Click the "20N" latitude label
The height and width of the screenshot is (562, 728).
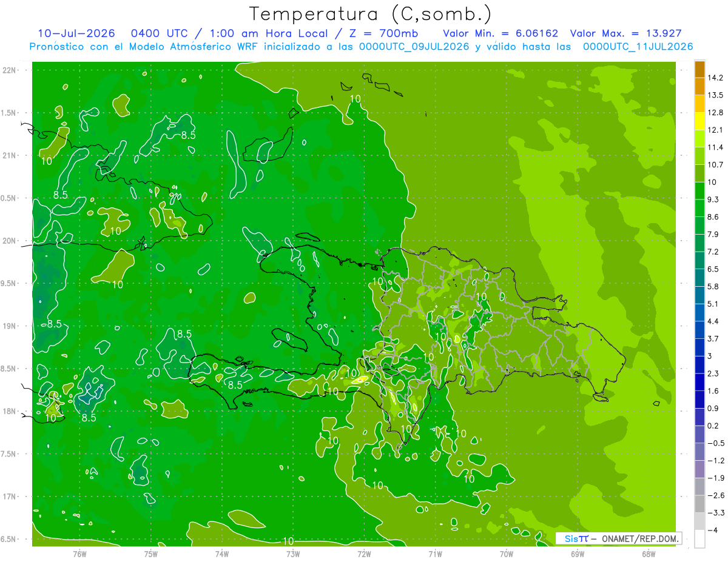point(9,241)
